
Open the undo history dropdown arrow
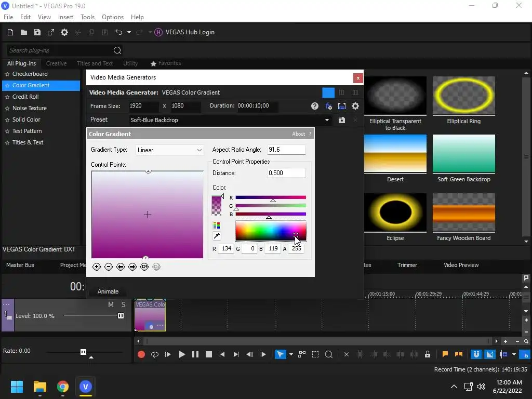(129, 32)
